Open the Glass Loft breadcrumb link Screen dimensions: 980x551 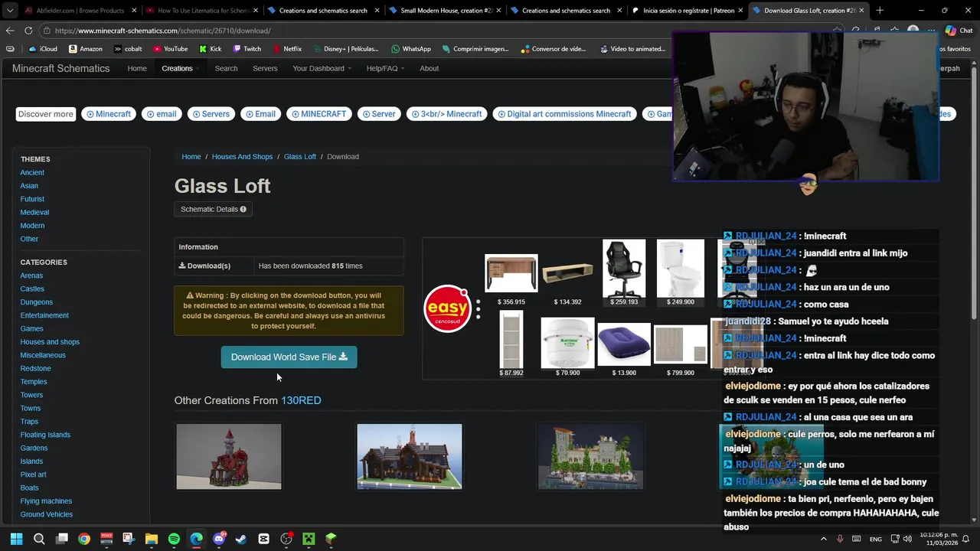tap(300, 156)
